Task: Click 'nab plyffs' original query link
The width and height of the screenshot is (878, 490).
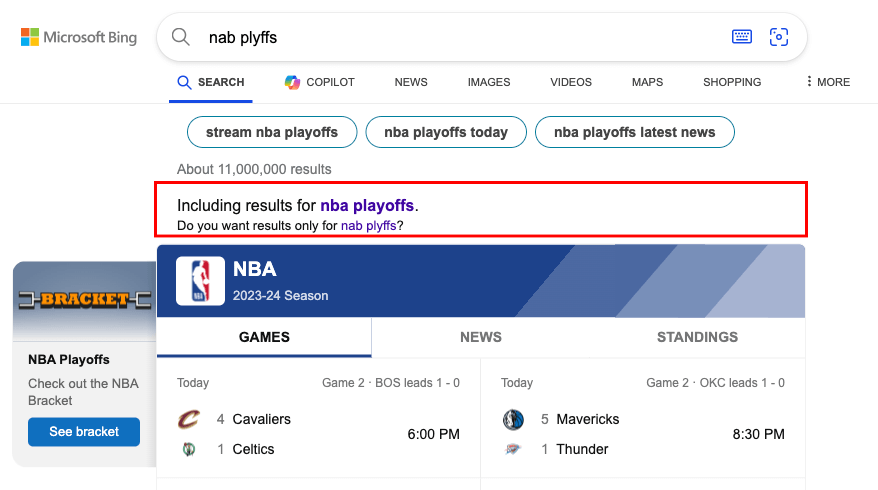Action: click(368, 226)
